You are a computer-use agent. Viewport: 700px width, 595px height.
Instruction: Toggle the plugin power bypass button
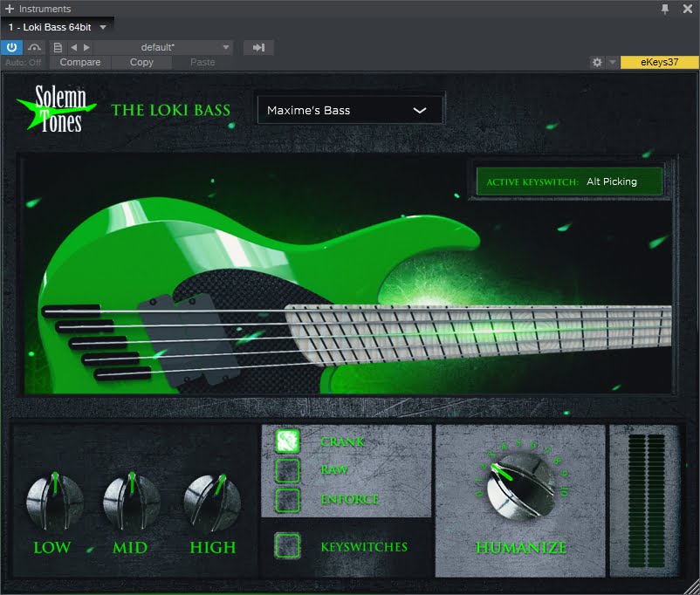click(11, 47)
